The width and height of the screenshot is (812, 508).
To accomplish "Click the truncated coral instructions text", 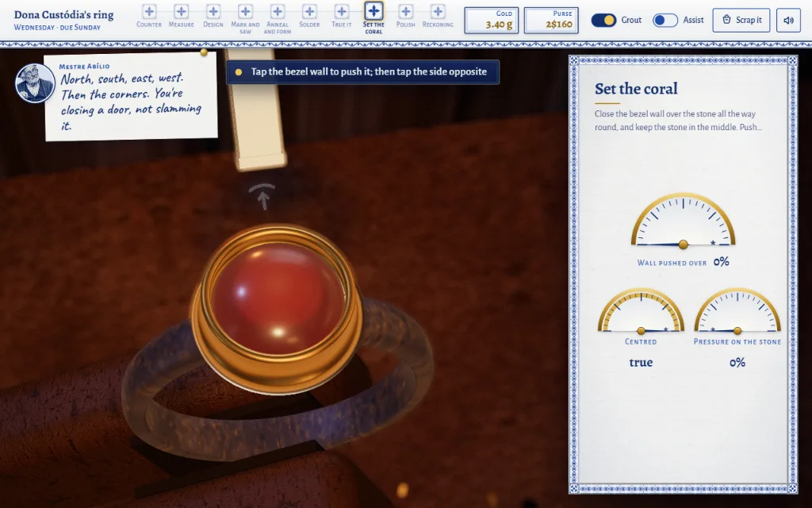I will coord(678,121).
